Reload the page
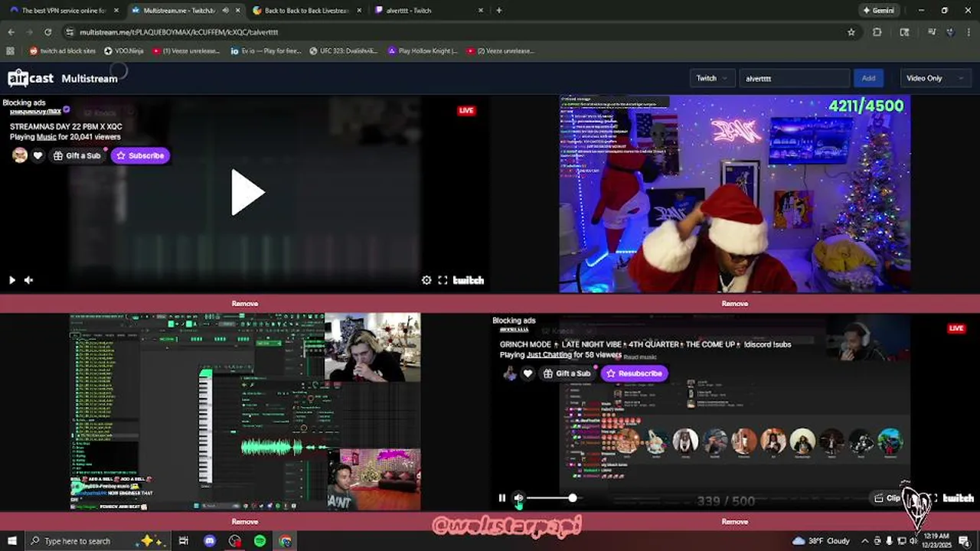 (x=47, y=32)
